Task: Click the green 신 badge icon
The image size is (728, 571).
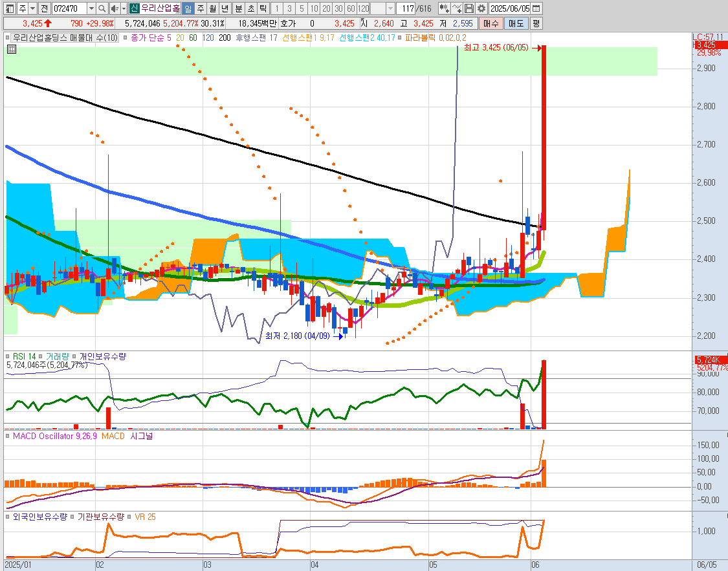Action: point(134,8)
